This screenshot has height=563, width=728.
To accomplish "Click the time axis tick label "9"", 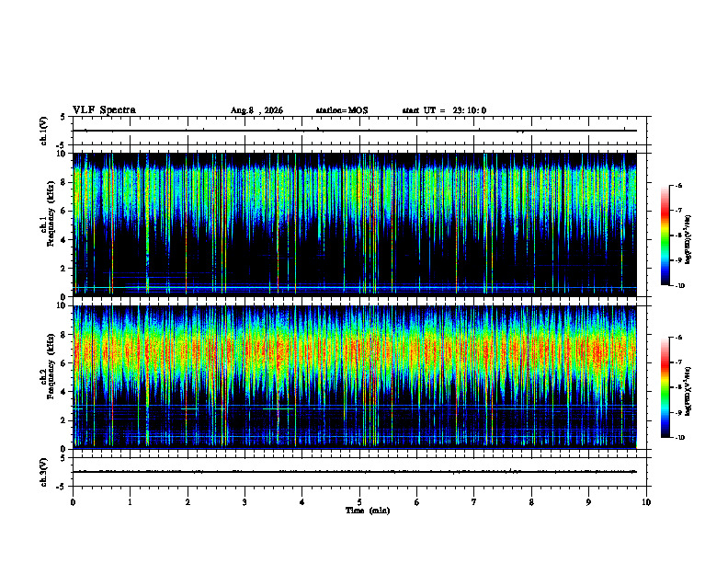I will coord(588,502).
